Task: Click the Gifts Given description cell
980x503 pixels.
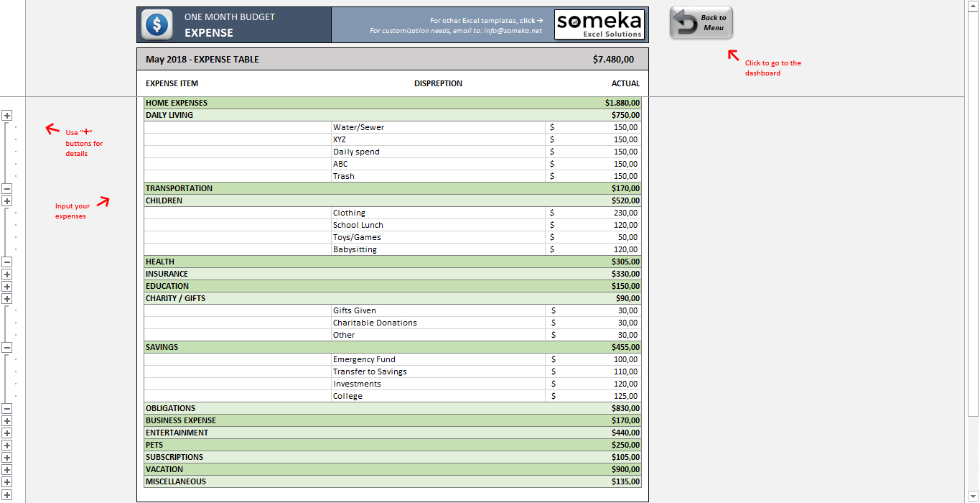Action: pyautogui.click(x=438, y=310)
